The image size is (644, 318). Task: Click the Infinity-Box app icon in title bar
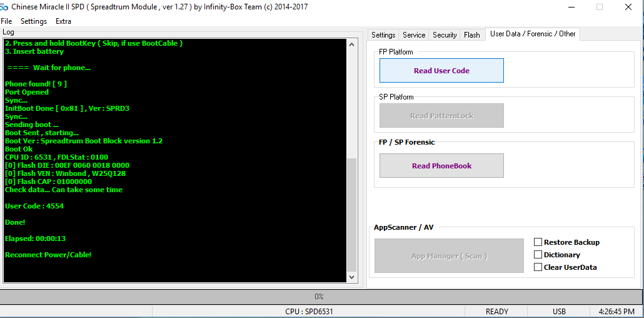[x=4, y=7]
